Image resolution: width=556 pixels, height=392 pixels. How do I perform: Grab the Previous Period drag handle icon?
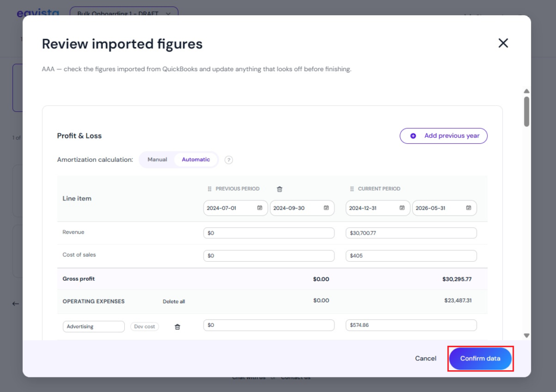click(x=210, y=189)
